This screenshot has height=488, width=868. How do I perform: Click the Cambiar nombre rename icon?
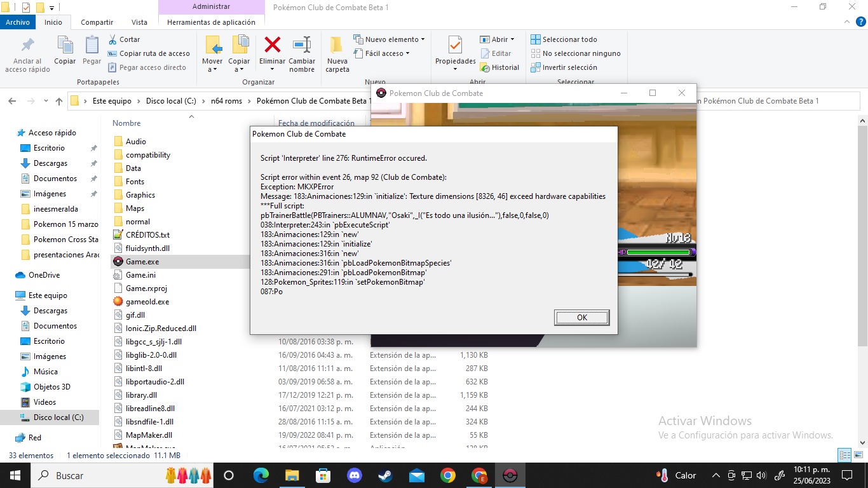(x=302, y=46)
